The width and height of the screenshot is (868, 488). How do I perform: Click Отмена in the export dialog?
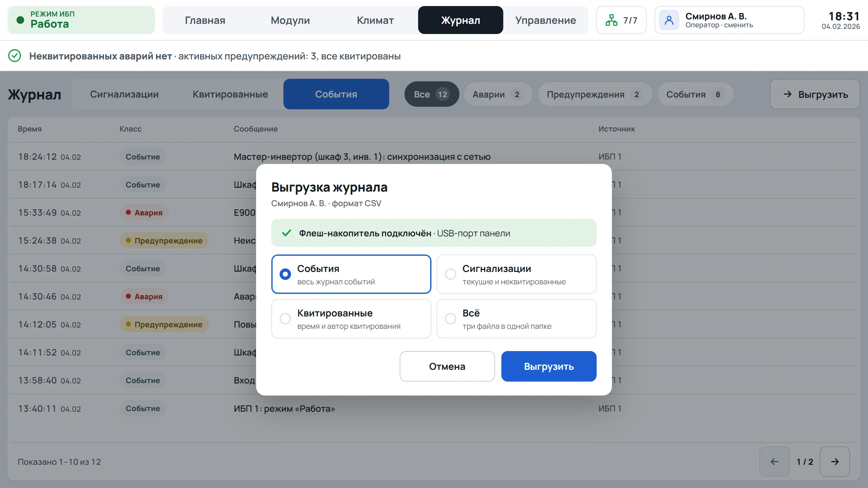(447, 366)
